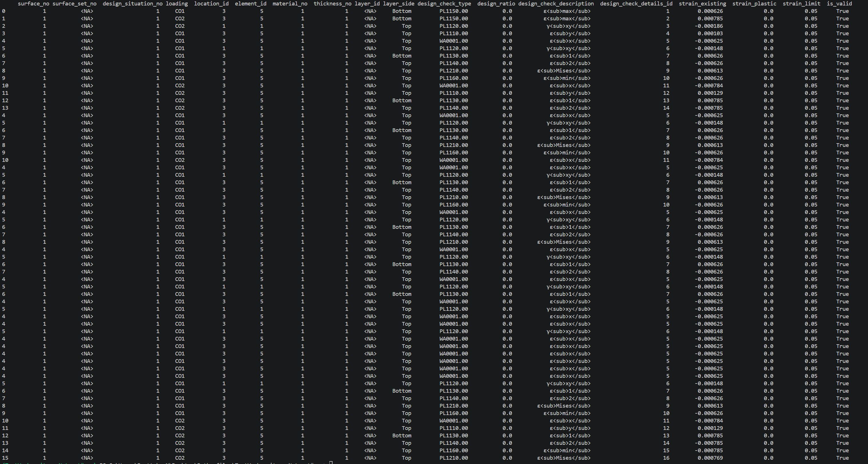
Task: Click the design_ratio column header
Action: pyautogui.click(x=496, y=4)
